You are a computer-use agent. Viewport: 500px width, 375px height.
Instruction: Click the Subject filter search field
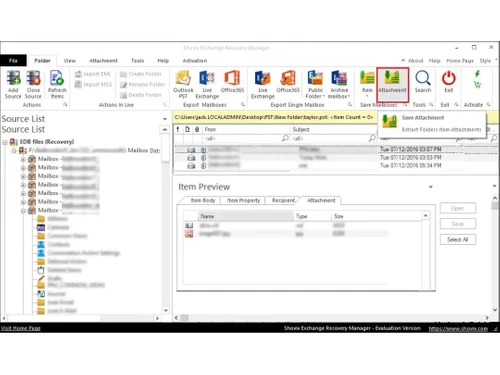(x=334, y=138)
